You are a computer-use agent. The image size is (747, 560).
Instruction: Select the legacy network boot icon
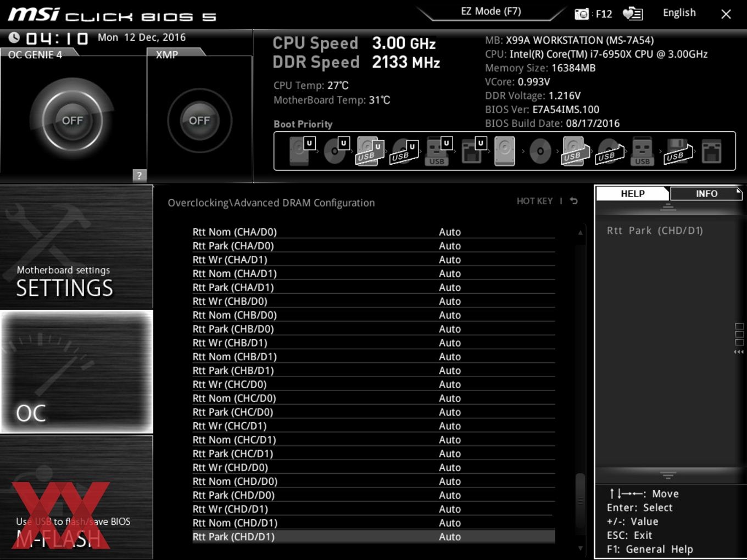(711, 151)
